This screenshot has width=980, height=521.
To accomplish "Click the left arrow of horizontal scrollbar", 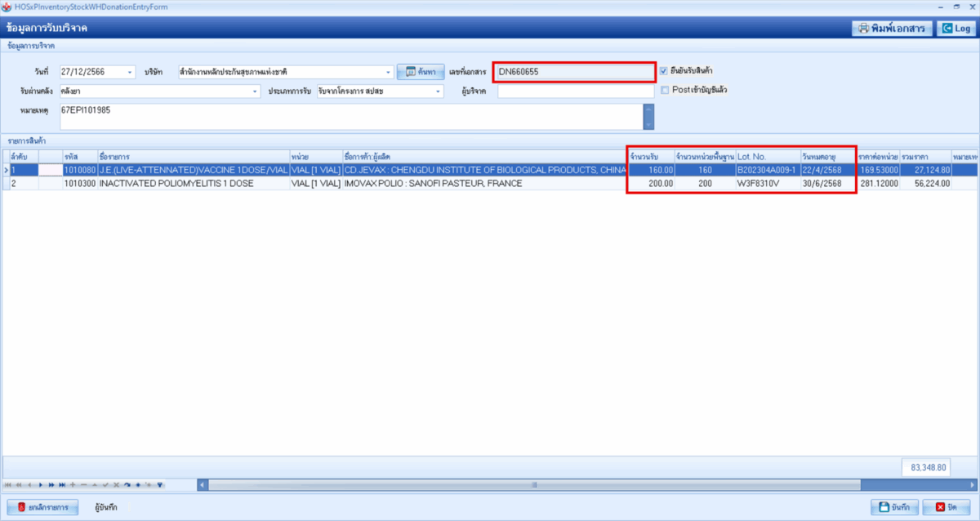I will click(x=203, y=484).
